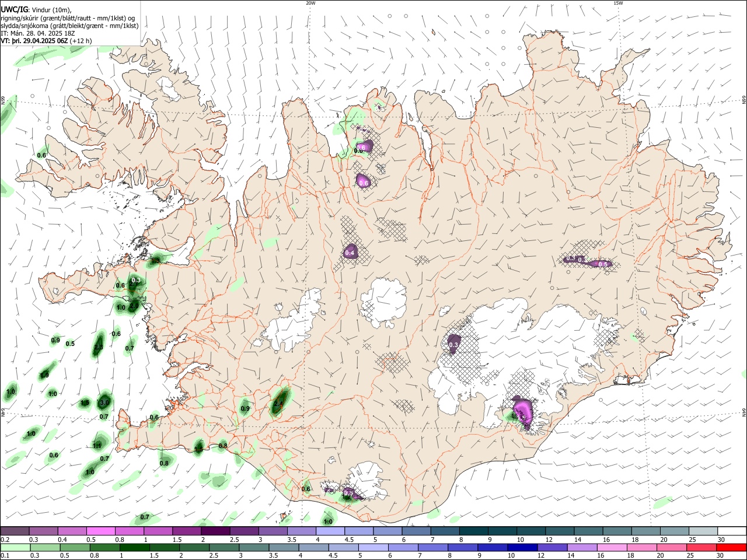Image resolution: width=747 pixels, height=560 pixels.
Task: Click the '0.1' label on the lower scale
Action: click(5, 556)
